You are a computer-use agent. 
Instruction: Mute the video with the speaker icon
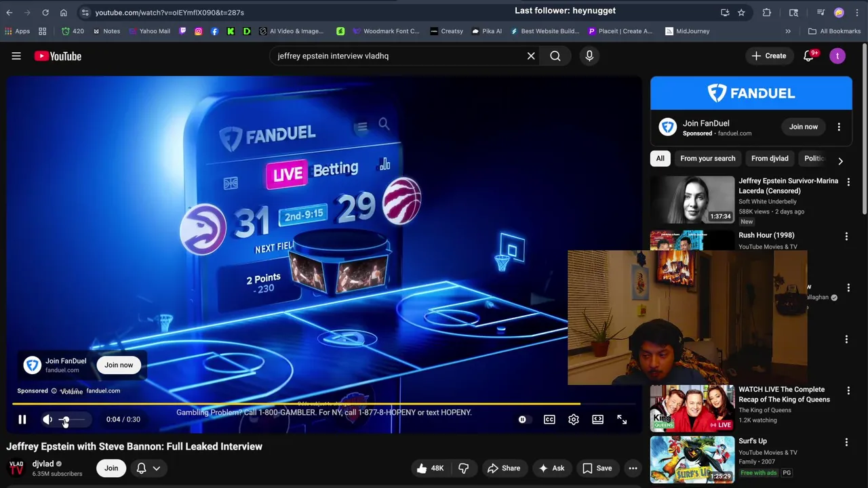(x=47, y=420)
